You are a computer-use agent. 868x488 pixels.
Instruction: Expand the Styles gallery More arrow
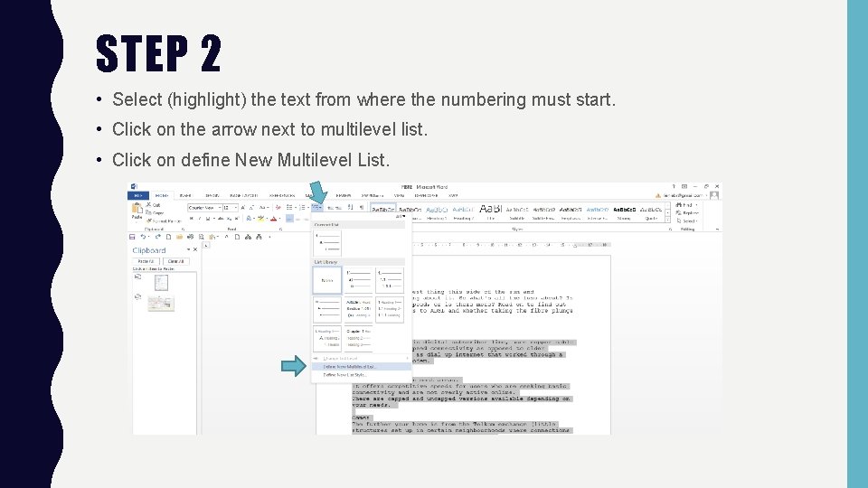tap(667, 220)
